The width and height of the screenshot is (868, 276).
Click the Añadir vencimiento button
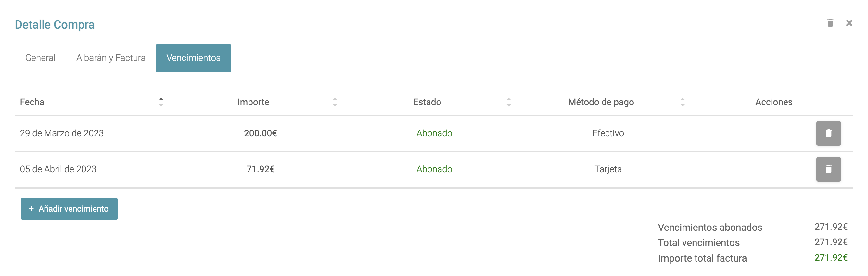[x=69, y=209]
